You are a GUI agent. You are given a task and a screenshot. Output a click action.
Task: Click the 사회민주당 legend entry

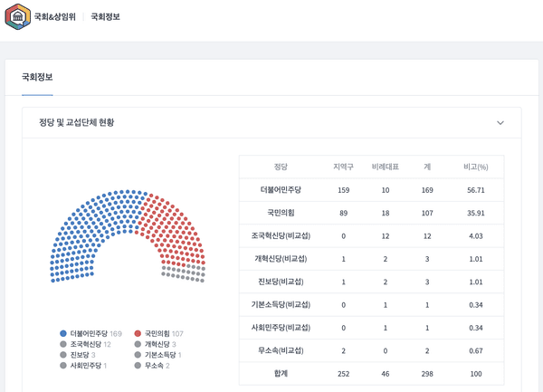pyautogui.click(x=88, y=366)
